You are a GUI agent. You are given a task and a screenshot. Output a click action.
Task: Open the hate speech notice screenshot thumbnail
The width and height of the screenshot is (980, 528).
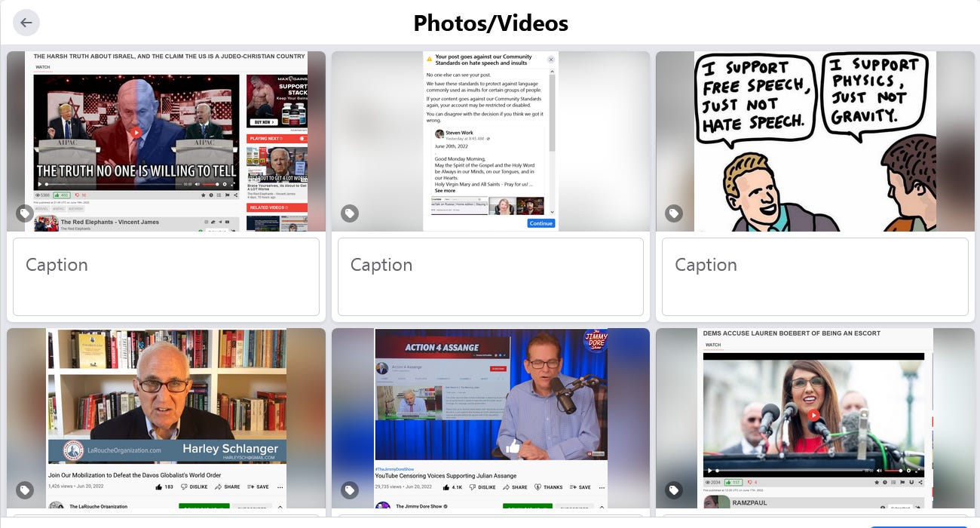pos(491,141)
